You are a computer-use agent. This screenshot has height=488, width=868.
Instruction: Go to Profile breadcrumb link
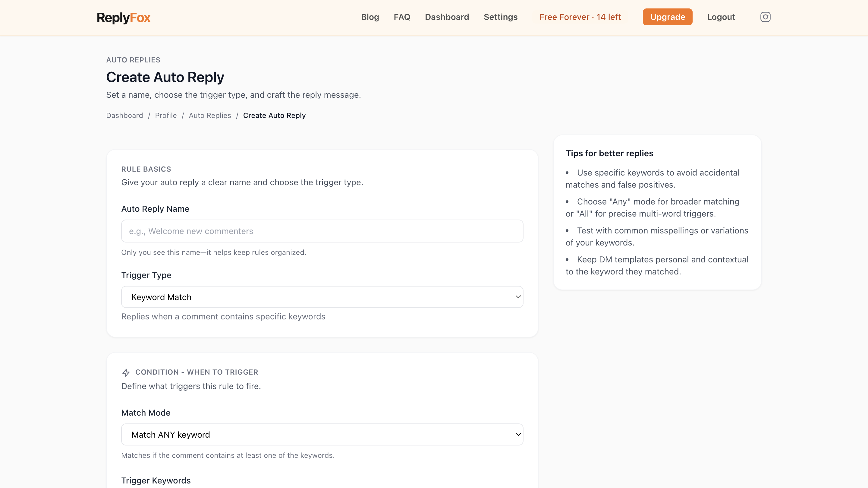pos(165,115)
